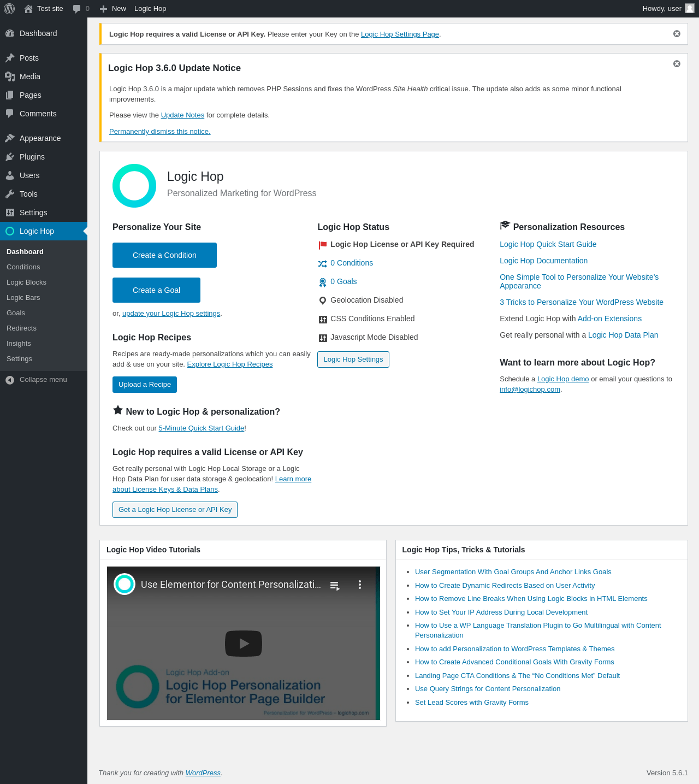Play the Elementor tutorial video
Image resolution: width=699 pixels, height=784 pixels.
244,644
